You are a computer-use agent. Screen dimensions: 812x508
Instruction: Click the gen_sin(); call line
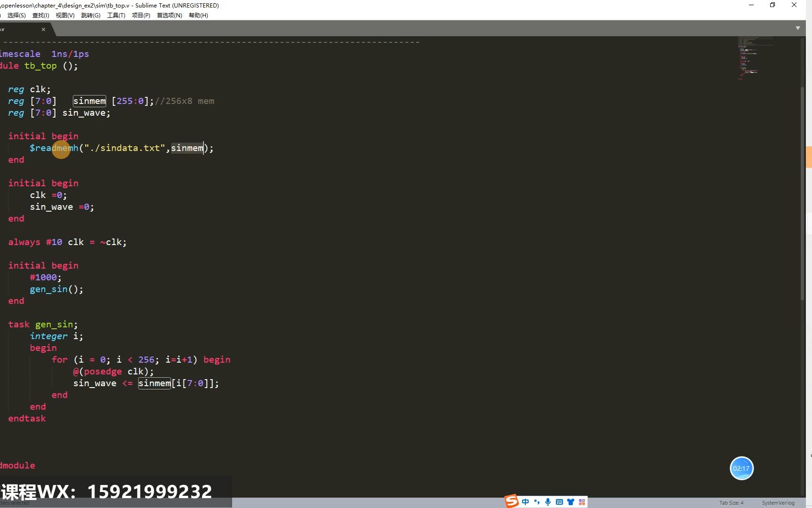click(x=56, y=289)
